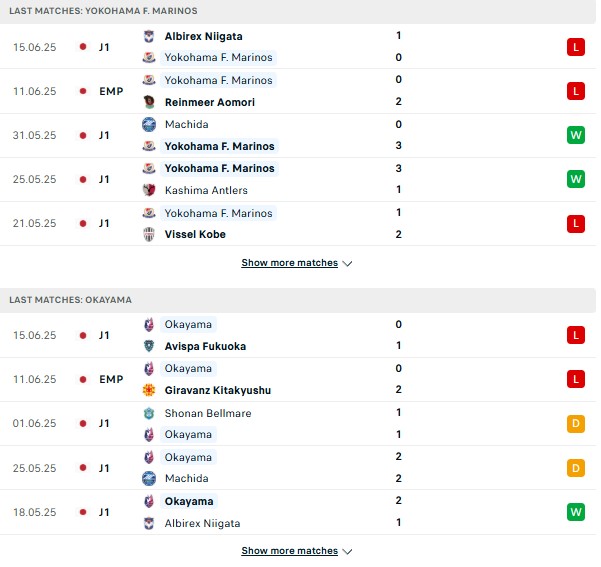Click the red L badge for Albirex Niigata loss

pyautogui.click(x=576, y=47)
